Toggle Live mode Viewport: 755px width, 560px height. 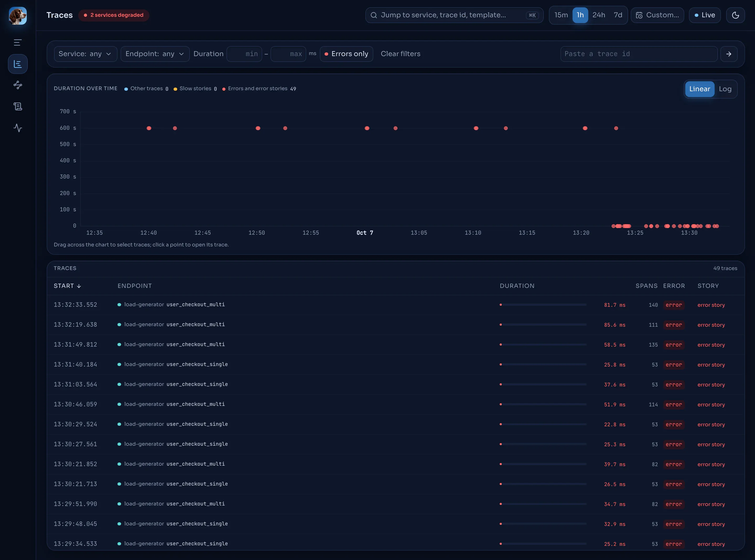click(x=705, y=15)
